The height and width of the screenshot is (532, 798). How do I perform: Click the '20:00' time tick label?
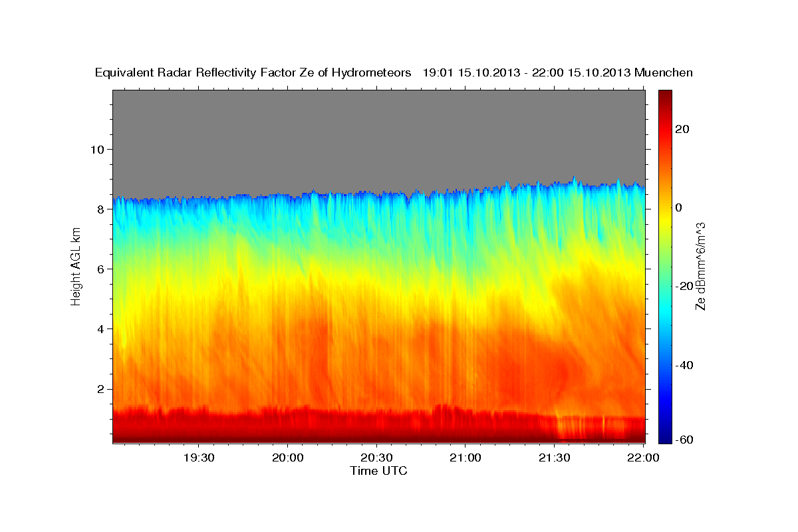(287, 458)
